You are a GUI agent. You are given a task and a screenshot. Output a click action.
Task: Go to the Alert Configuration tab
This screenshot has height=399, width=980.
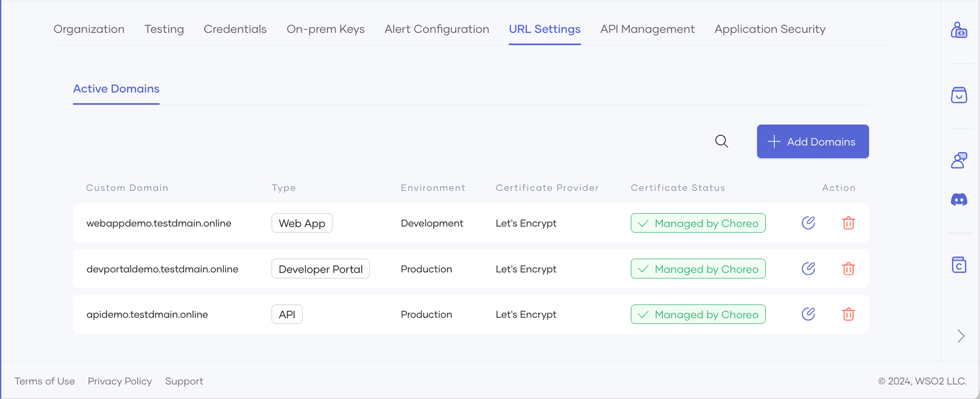[436, 29]
